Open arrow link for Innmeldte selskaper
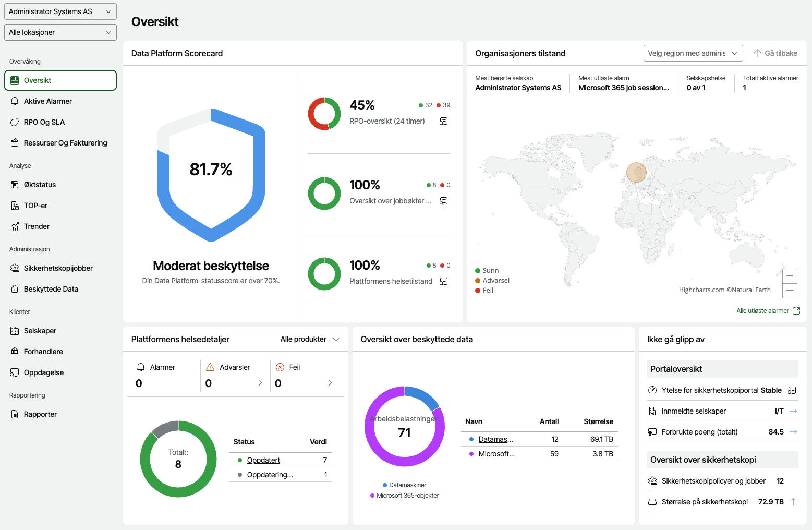Screen dimensions: 812x530 tap(793, 411)
